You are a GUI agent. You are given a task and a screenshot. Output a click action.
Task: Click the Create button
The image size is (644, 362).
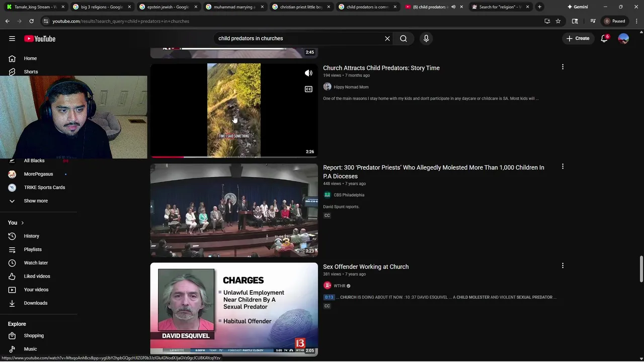tap(578, 38)
